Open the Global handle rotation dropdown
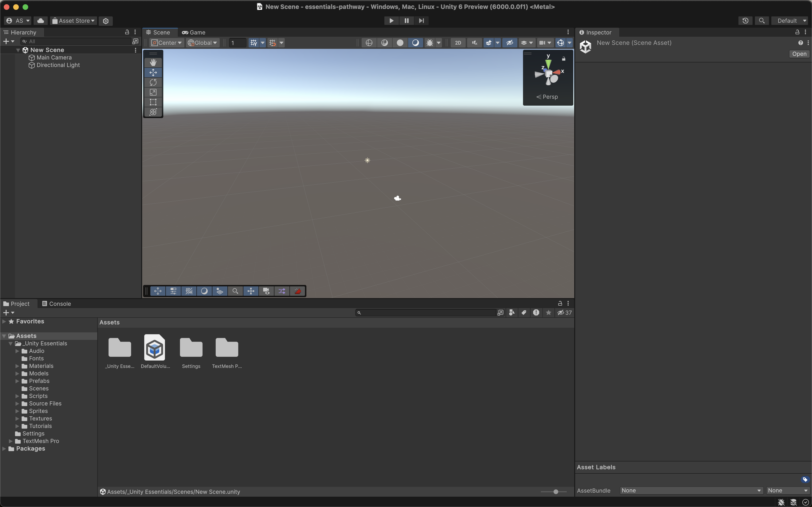This screenshot has width=812, height=507. pyautogui.click(x=203, y=42)
